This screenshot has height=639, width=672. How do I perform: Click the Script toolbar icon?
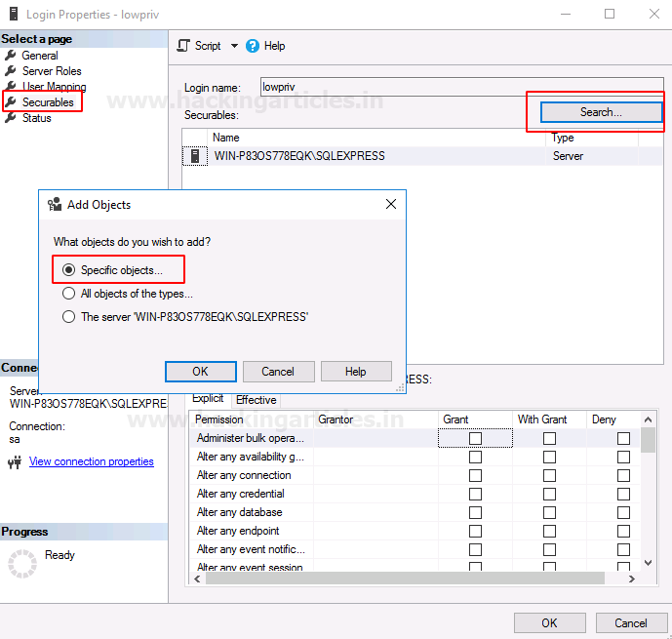click(183, 46)
